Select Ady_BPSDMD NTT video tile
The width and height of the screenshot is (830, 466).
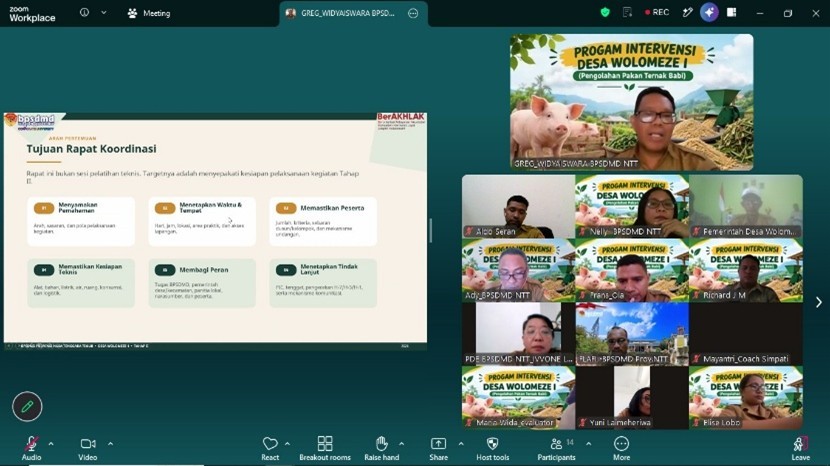518,270
